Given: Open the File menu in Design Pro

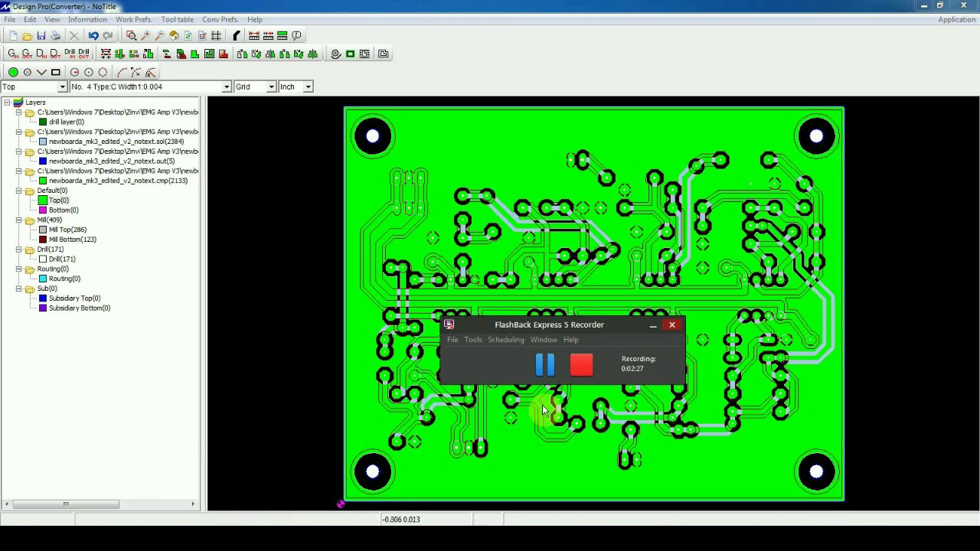Looking at the screenshot, I should click(x=10, y=19).
